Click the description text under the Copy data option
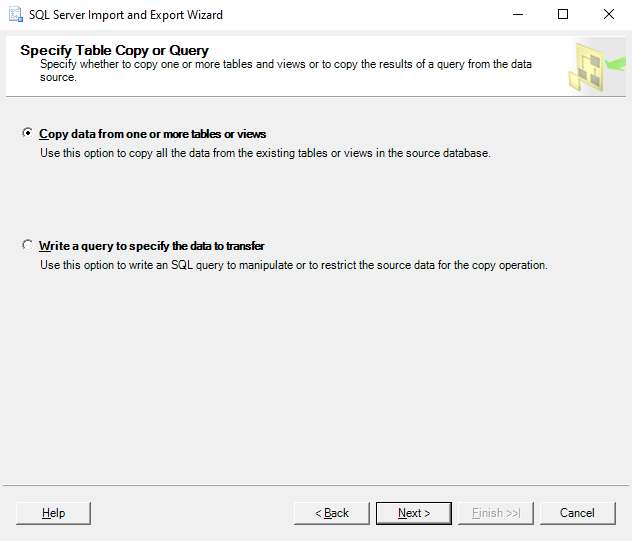Image resolution: width=632 pixels, height=541 pixels. click(265, 154)
